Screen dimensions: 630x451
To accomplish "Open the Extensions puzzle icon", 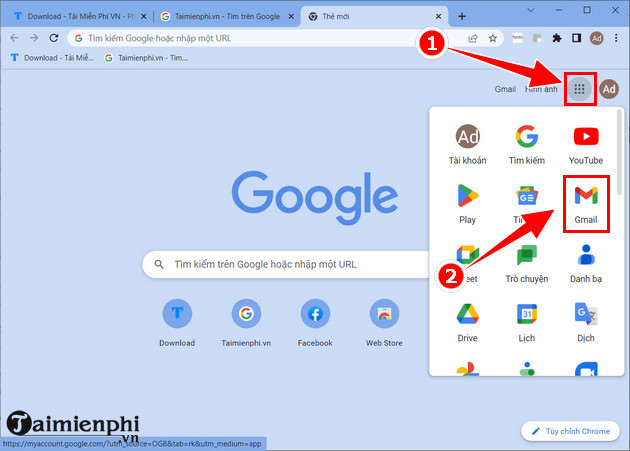I will coord(557,38).
